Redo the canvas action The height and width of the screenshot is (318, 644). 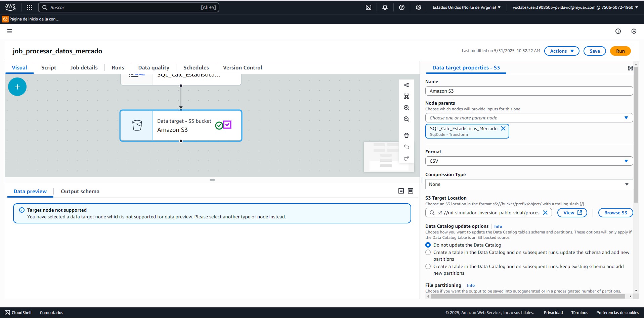click(406, 158)
